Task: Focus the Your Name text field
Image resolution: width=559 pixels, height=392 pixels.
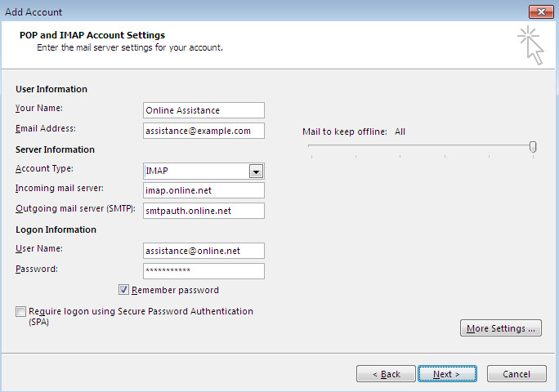Action: [x=203, y=110]
